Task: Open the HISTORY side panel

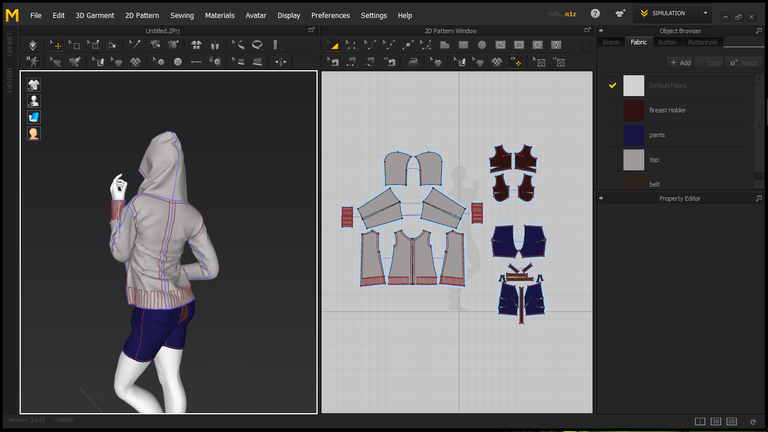Action: pyautogui.click(x=9, y=80)
